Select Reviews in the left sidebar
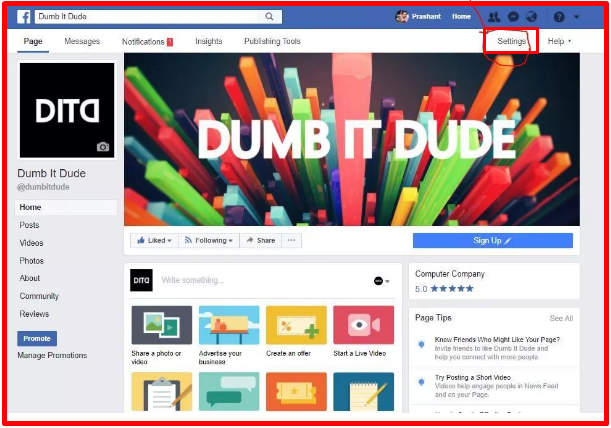The width and height of the screenshot is (611, 428). coord(34,314)
